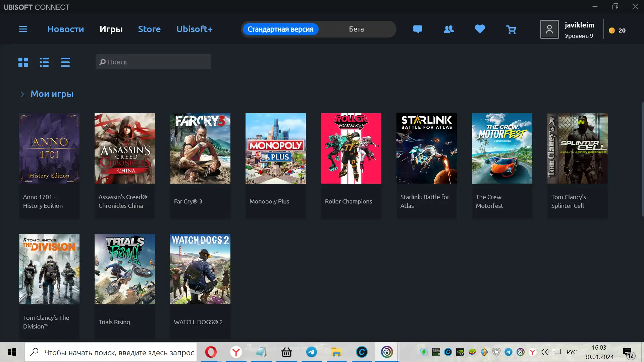
Task: Switch to compact list view
Action: point(65,62)
